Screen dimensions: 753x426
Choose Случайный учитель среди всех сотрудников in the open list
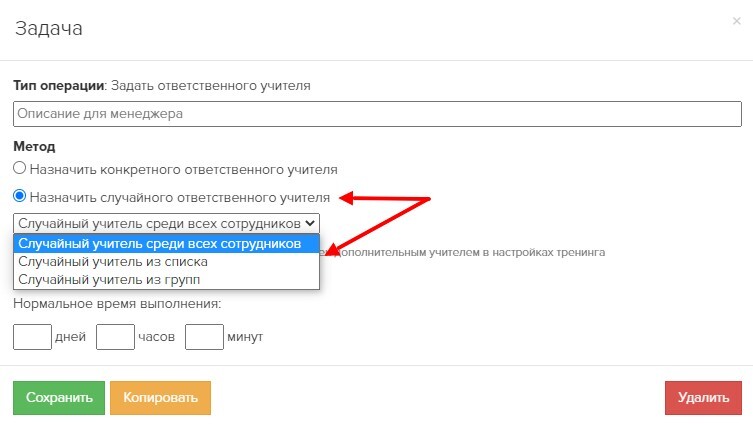tap(166, 243)
